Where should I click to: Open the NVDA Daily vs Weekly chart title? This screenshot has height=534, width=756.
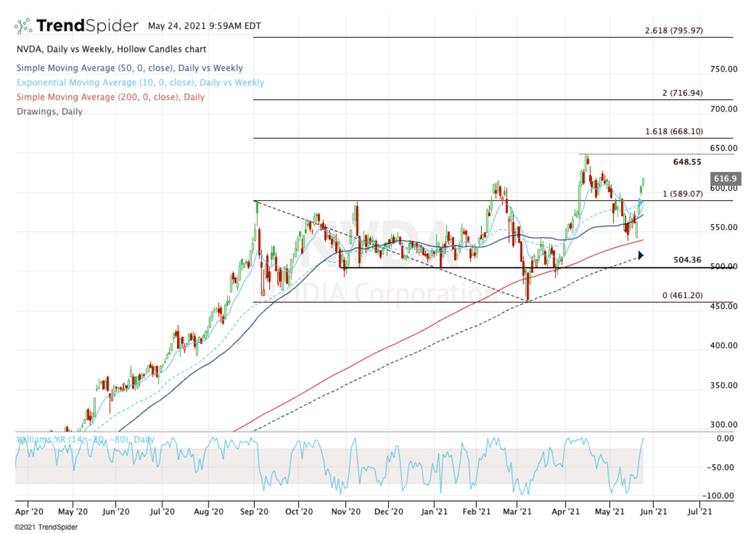111,49
